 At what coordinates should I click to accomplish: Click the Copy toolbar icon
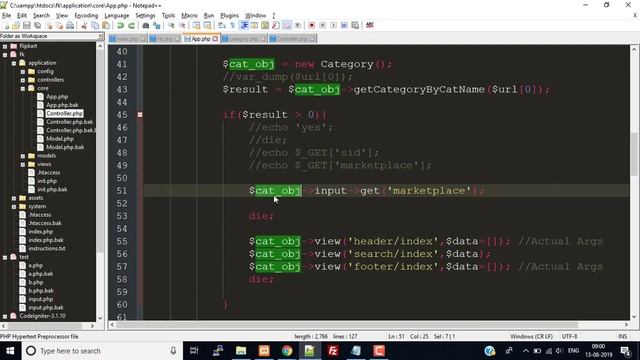click(95, 25)
